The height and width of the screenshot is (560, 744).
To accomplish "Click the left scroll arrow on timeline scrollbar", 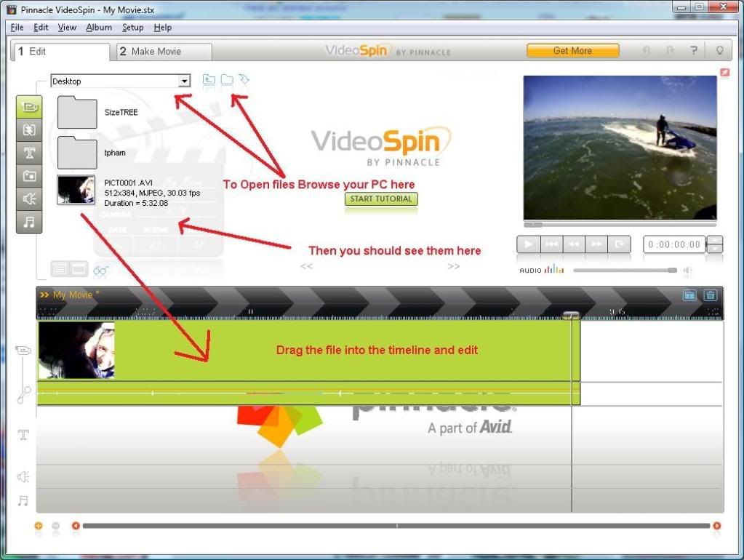I will [x=76, y=525].
